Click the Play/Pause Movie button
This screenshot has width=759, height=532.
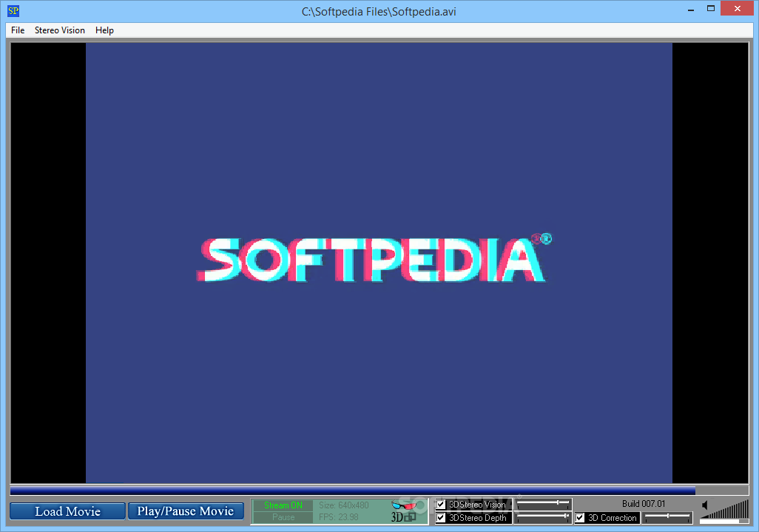click(x=186, y=511)
